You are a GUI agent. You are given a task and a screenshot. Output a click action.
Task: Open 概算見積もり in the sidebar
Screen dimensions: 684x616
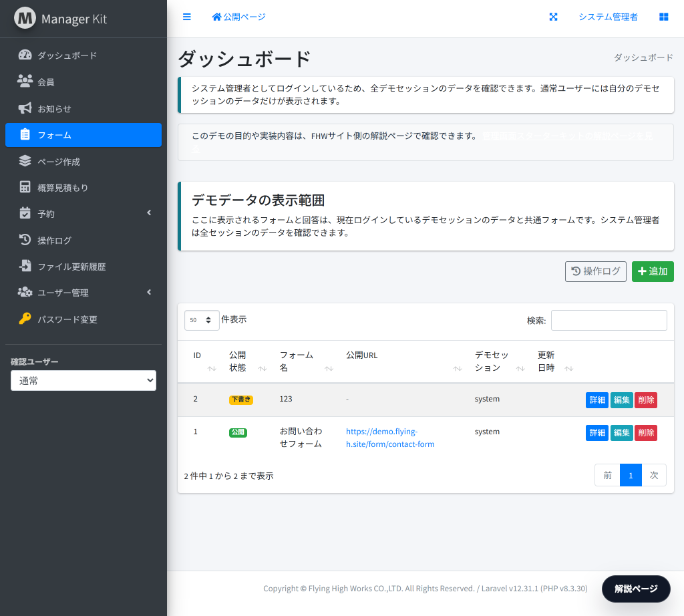click(x=83, y=188)
